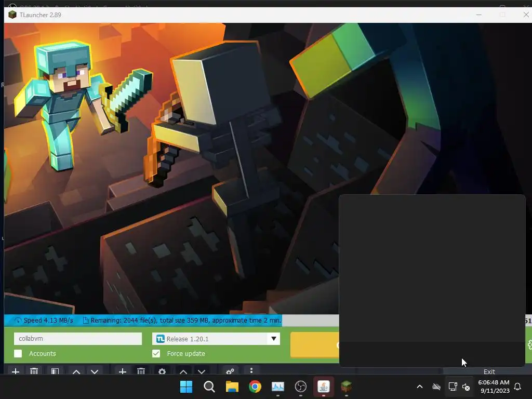Open scene filters in the OBS window

55,371
